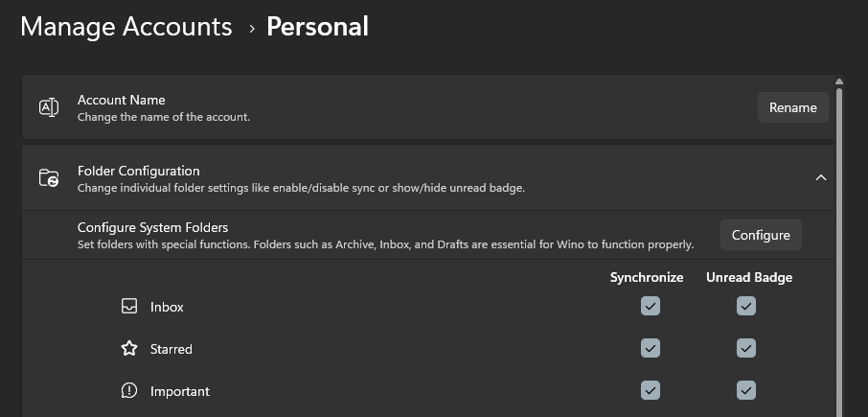Click the Account Name heading
The width and height of the screenshot is (868, 417).
click(122, 101)
